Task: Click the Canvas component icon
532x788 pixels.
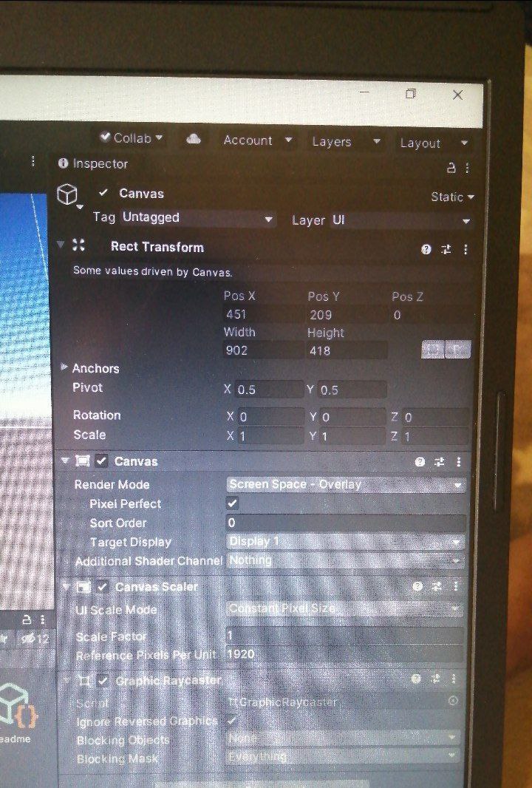Action: [83, 461]
